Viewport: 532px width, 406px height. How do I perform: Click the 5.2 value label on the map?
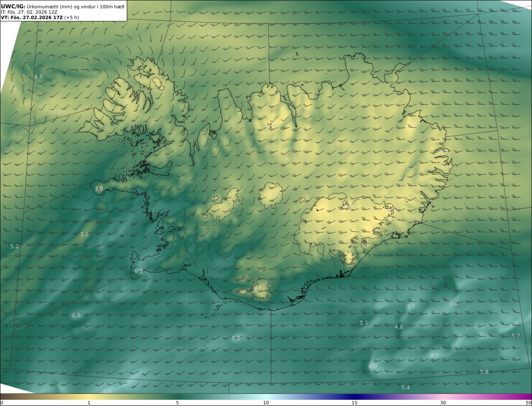[15, 247]
